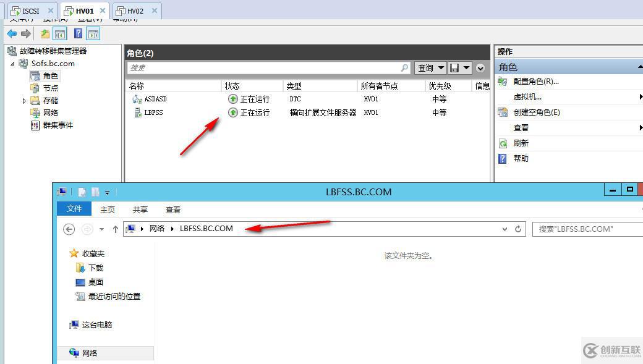Click the magnifier icon in roles search
Viewport: 643px width, 364px height.
point(404,67)
